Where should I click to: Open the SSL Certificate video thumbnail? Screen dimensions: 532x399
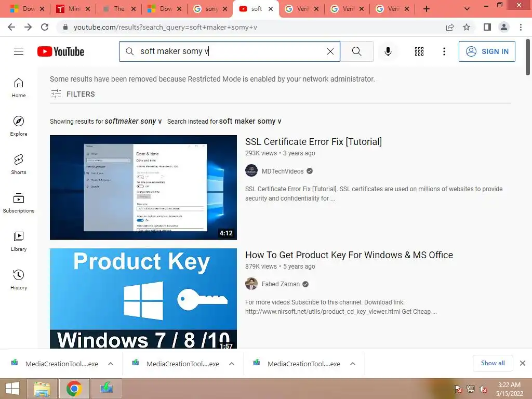(x=143, y=187)
